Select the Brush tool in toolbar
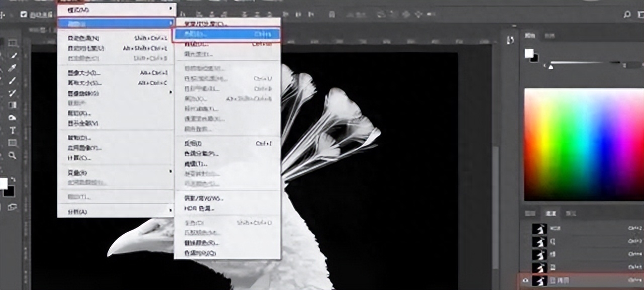Screen dimensions: 644x290 tap(13, 81)
